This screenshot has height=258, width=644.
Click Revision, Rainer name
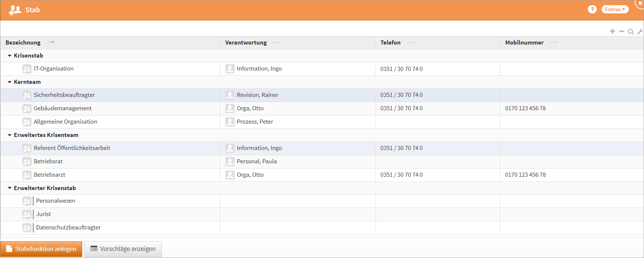click(258, 95)
